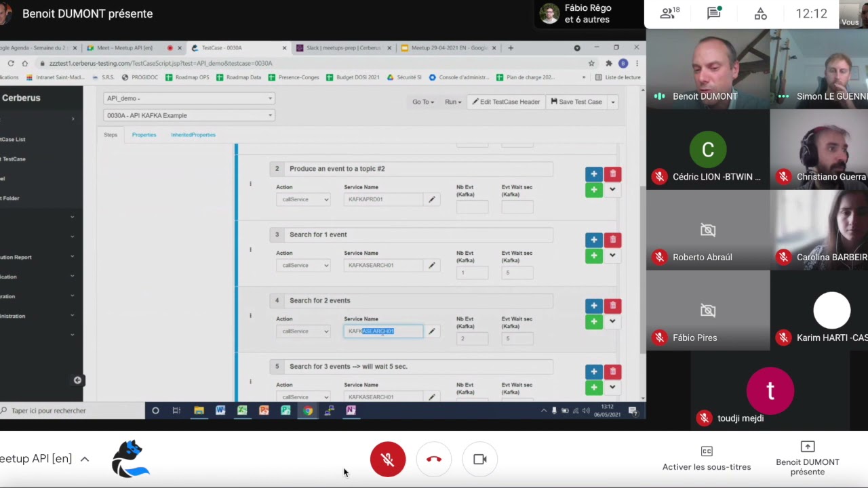Expand options for Search for 1 event

(612, 256)
